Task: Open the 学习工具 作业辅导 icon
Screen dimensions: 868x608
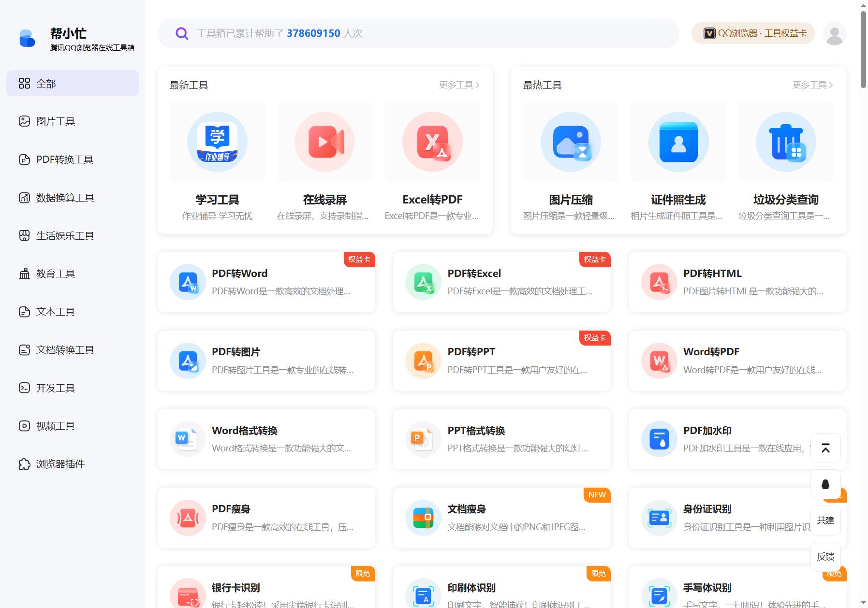Action: tap(217, 142)
